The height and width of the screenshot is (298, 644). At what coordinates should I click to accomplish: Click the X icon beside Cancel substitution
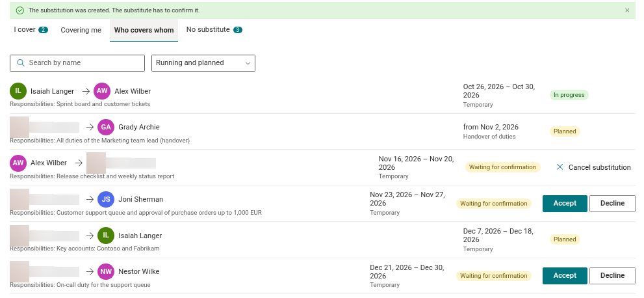tap(560, 167)
